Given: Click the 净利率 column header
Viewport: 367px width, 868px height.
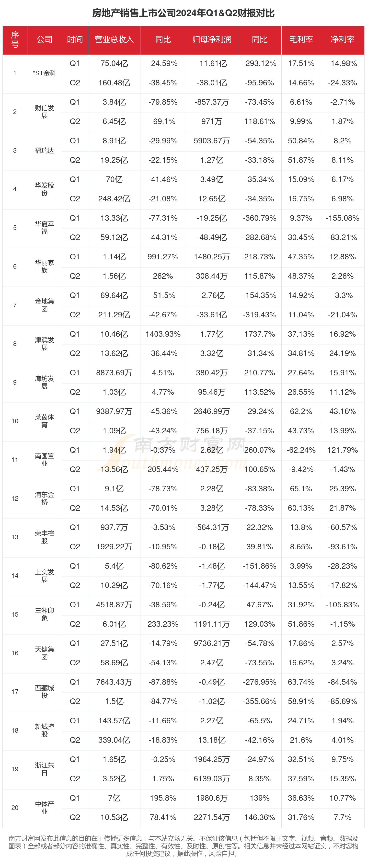Looking at the screenshot, I should click(342, 40).
